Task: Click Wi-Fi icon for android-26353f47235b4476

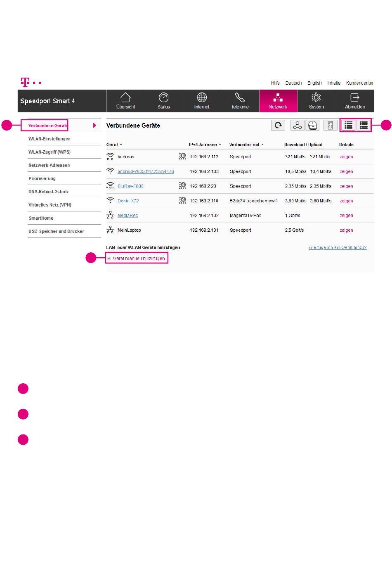Action: coord(110,171)
